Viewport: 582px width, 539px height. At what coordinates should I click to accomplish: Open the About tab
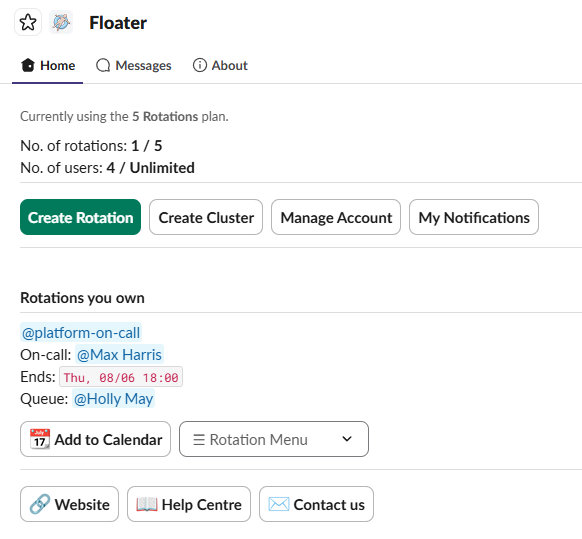[x=220, y=65]
